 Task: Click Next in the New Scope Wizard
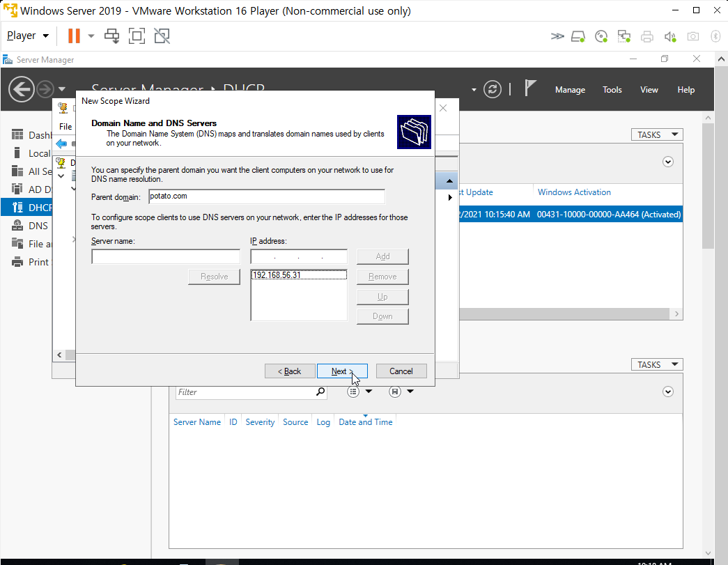point(342,371)
